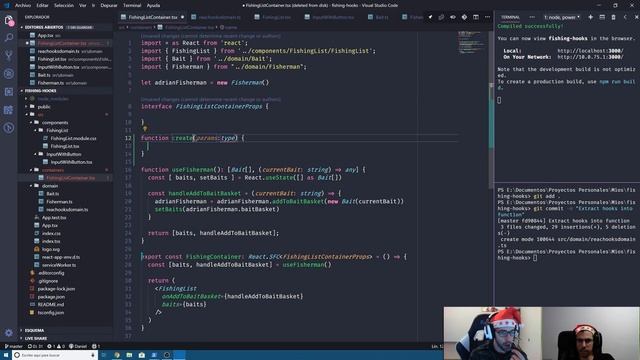Viewport: 640px width, 360px height.
Task: Place cursor on line 24 return statement
Action: (x=213, y=233)
